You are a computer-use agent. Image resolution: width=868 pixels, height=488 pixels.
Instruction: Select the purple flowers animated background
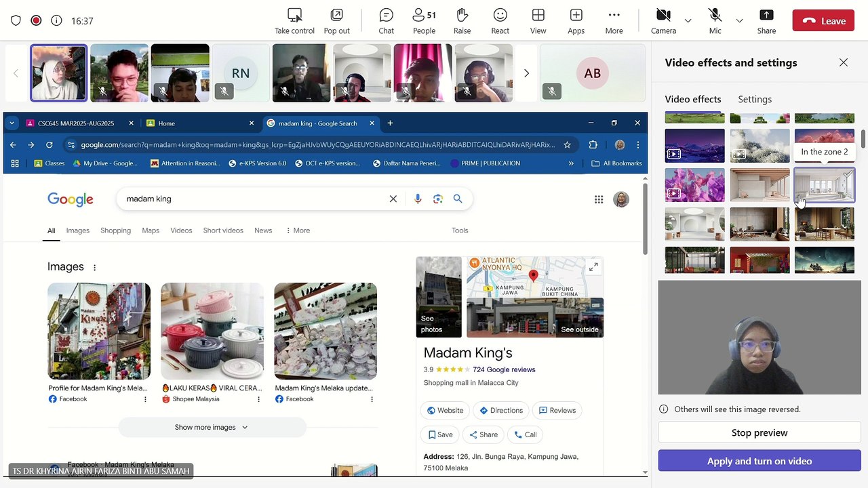[694, 185]
